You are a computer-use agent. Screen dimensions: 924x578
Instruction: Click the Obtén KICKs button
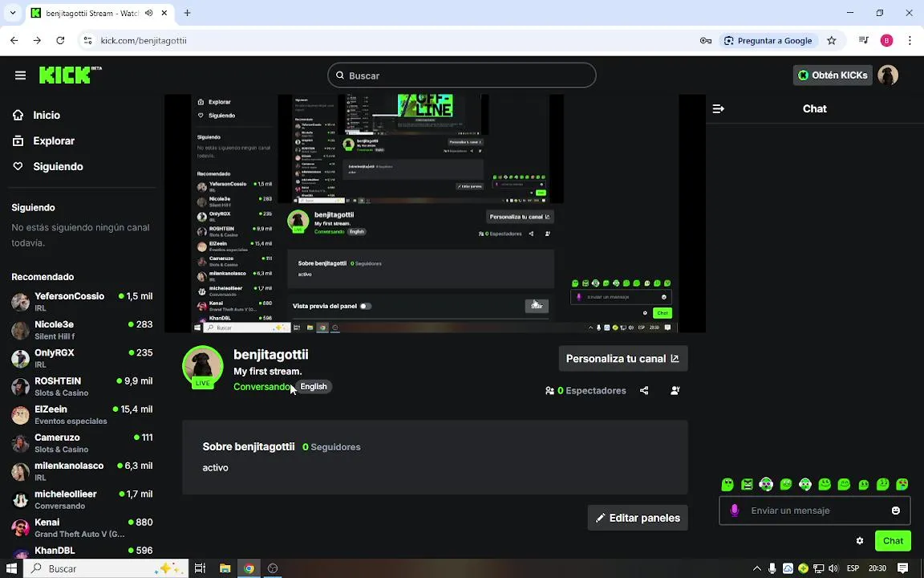click(832, 75)
